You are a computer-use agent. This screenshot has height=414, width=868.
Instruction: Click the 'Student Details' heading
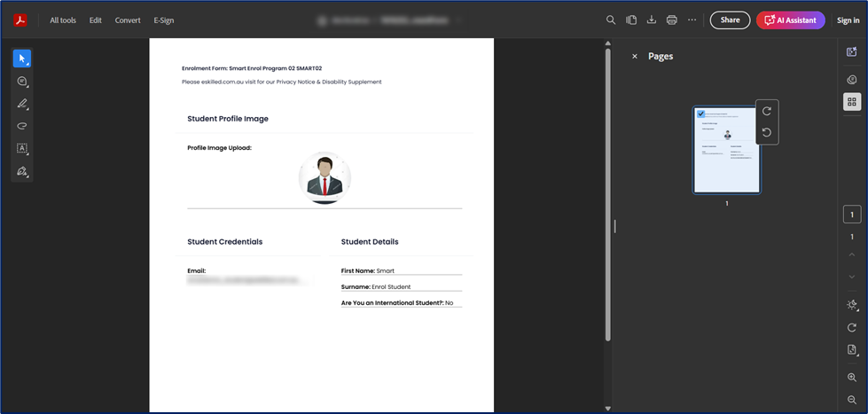pos(370,242)
